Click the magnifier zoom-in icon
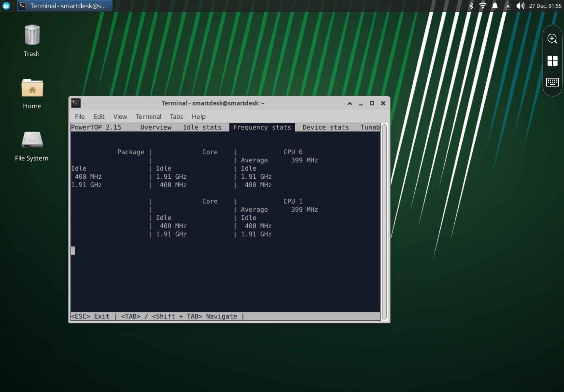Image resolution: width=564 pixels, height=392 pixels. 552,39
